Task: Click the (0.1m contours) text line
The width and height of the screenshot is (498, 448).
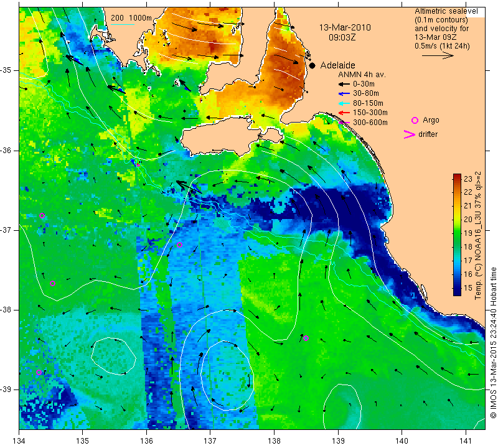Action: (441, 20)
